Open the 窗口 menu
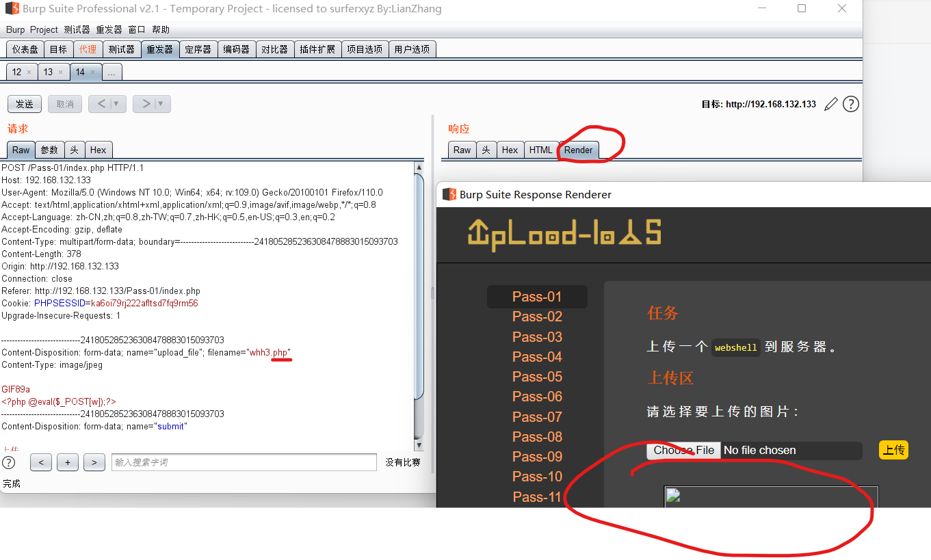 137,29
